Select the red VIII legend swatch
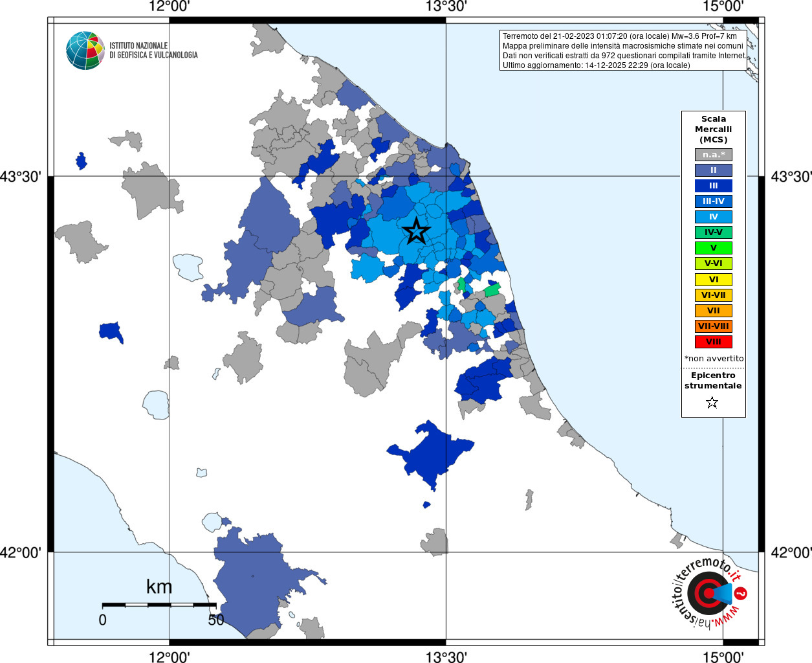This screenshot has width=812, height=663. click(714, 342)
